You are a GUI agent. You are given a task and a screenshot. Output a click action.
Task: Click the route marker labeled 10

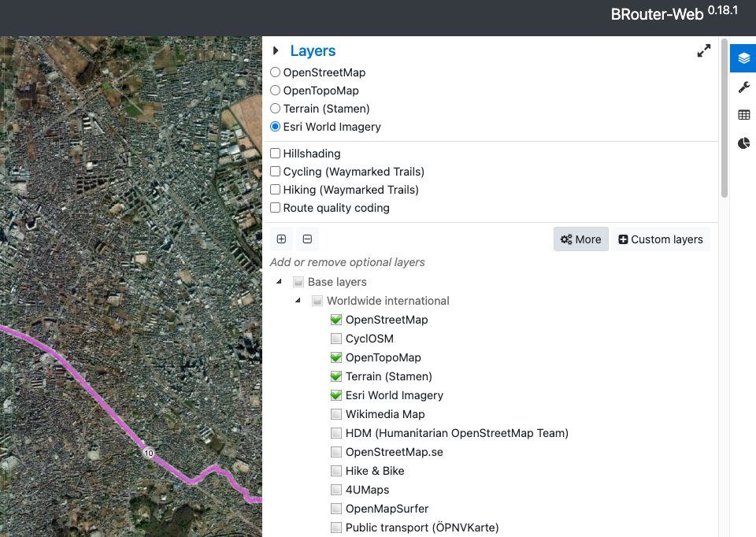point(149,453)
